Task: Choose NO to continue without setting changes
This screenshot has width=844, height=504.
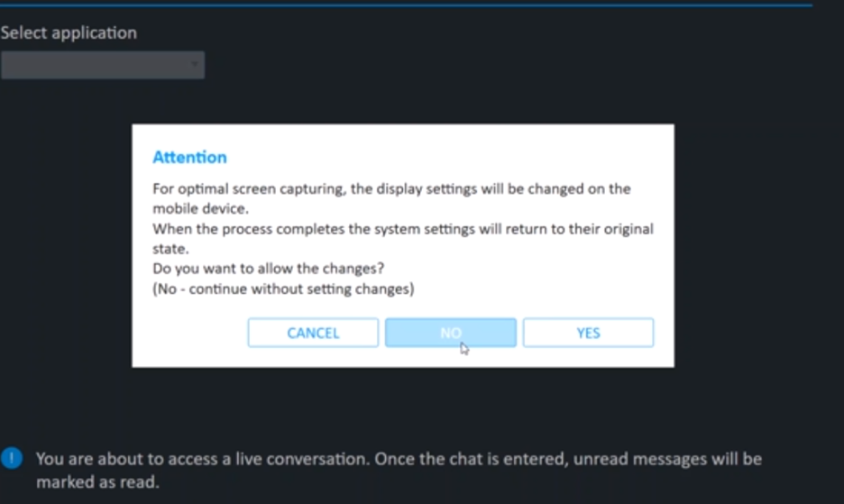Action: pyautogui.click(x=451, y=333)
